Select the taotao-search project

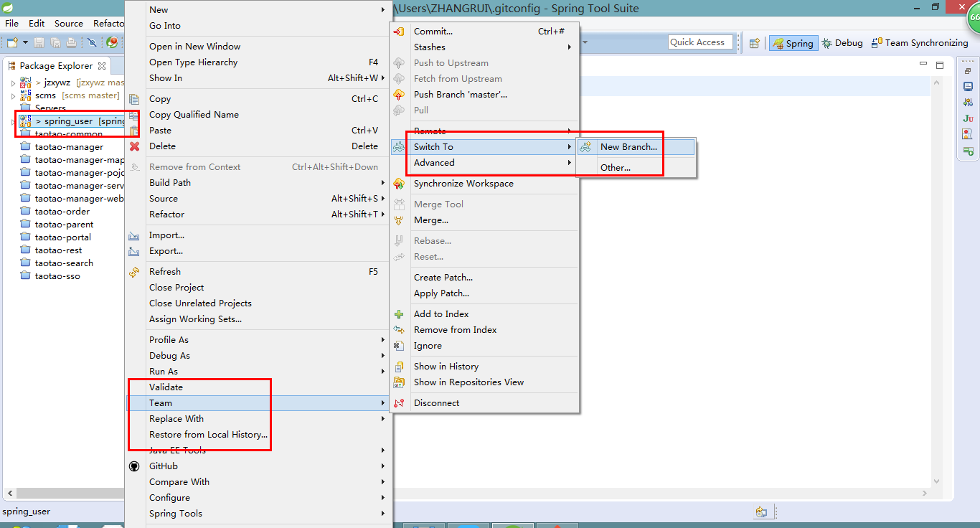click(x=64, y=263)
